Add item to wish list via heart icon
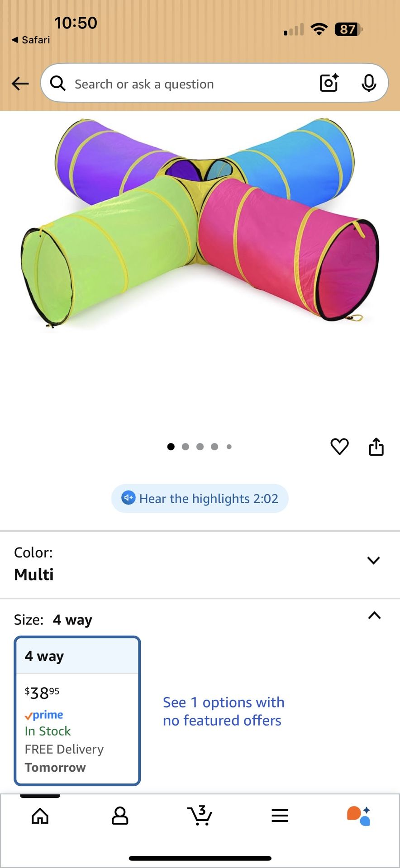This screenshot has height=868, width=400. [339, 447]
